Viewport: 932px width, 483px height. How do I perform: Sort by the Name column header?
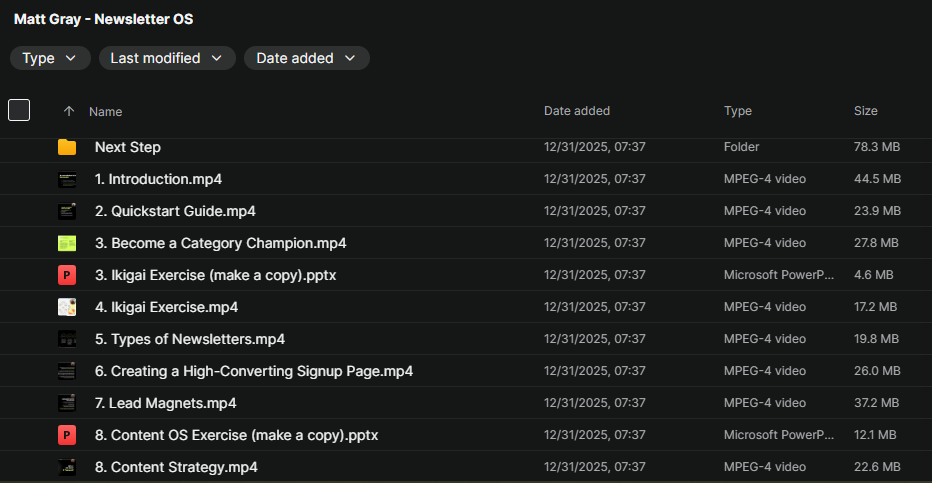pos(106,112)
